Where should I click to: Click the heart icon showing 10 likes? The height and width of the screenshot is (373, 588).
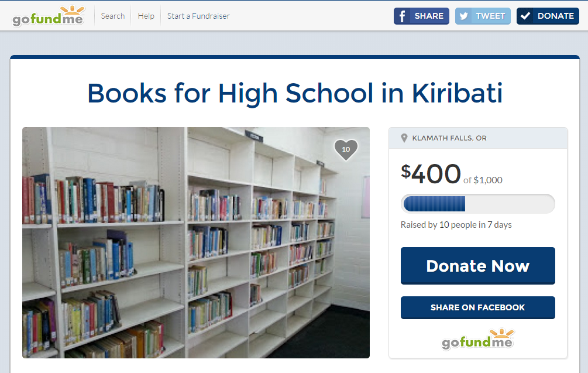(x=346, y=149)
